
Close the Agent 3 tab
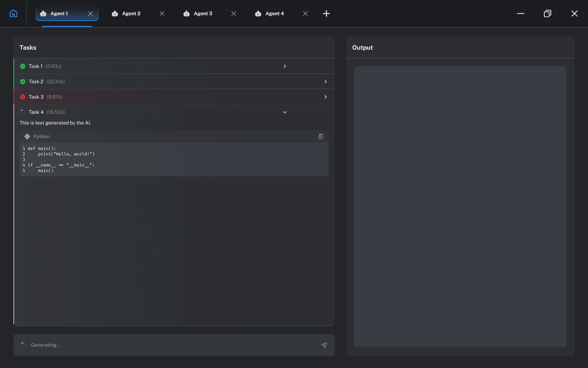(233, 14)
